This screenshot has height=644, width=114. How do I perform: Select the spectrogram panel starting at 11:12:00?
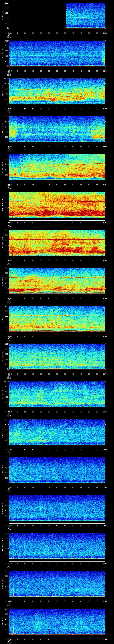point(57,129)
